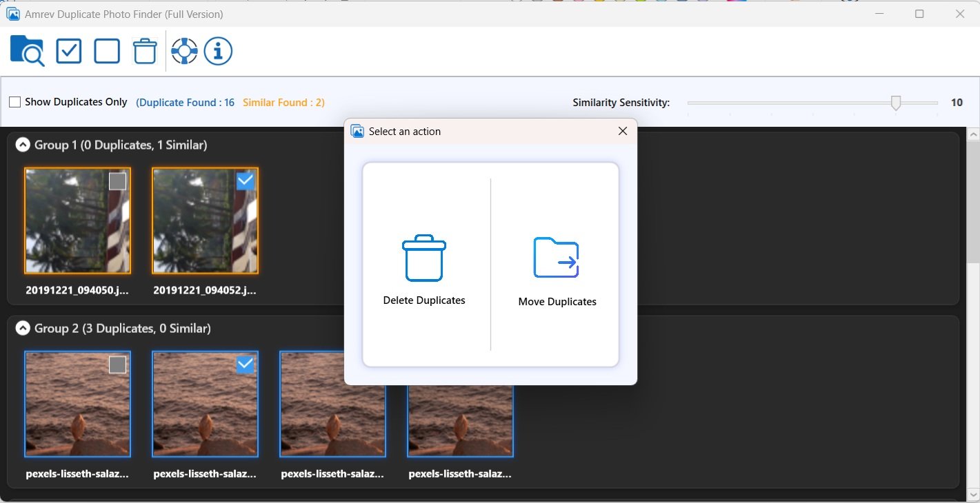Open About using the info circle icon
980x503 pixels.
(218, 50)
